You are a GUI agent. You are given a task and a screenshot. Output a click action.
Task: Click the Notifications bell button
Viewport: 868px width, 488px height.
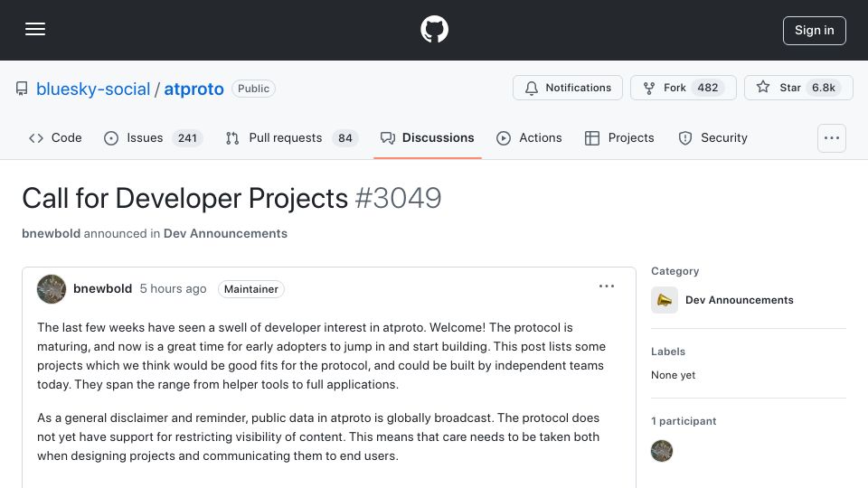pyautogui.click(x=568, y=88)
